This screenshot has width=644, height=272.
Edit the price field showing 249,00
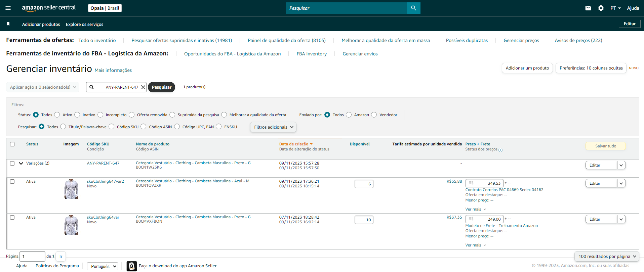[484, 219]
